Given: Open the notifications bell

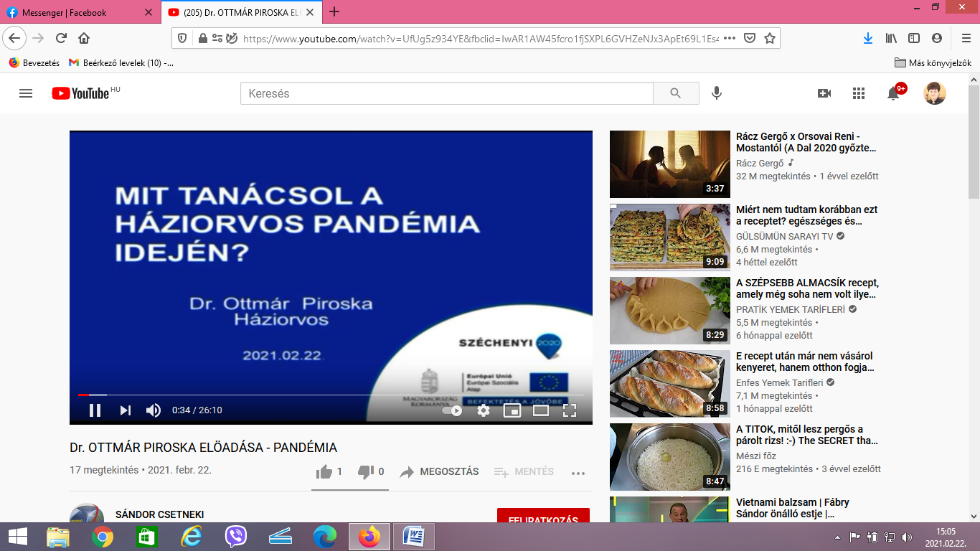Looking at the screenshot, I should click(x=893, y=93).
